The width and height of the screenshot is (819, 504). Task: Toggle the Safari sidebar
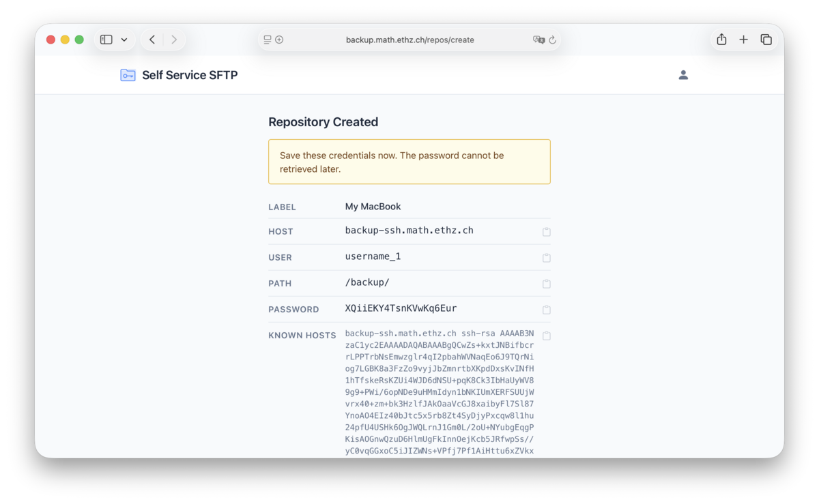point(106,40)
